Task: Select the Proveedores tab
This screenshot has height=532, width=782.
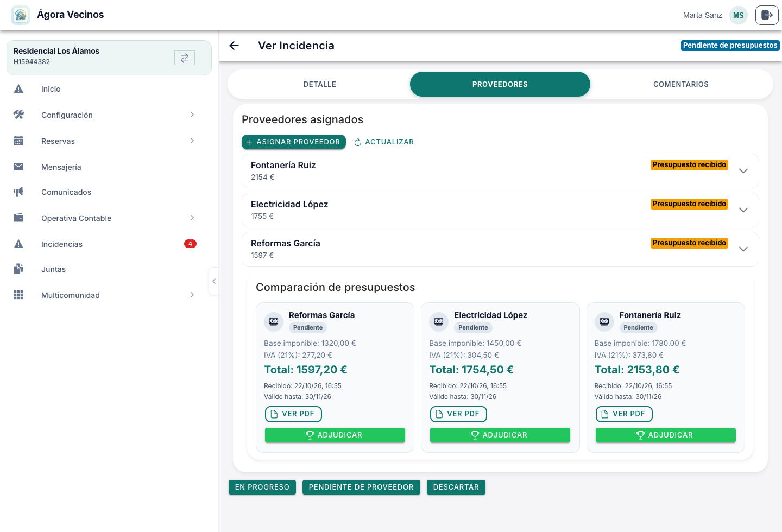Action: pos(500,84)
